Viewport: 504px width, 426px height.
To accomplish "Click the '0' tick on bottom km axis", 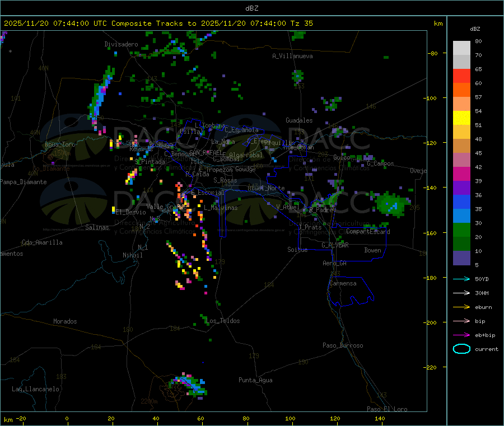I will click(x=67, y=418).
